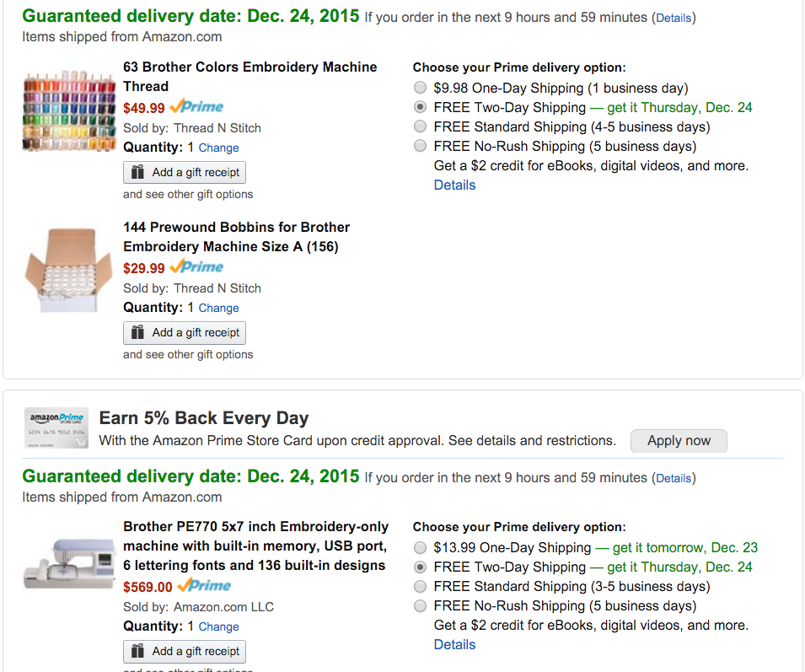The image size is (805, 672).
Task: Select FREE Standard Shipping (4-5 business days)
Action: coord(421,126)
